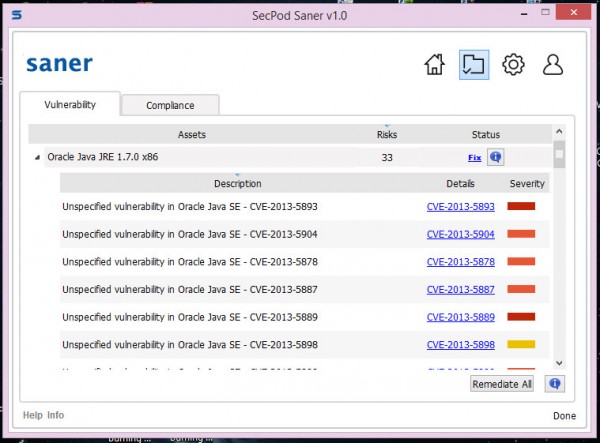This screenshot has height=443, width=600.
Task: Open the CVE-2013-5898 details link
Action: 461,345
